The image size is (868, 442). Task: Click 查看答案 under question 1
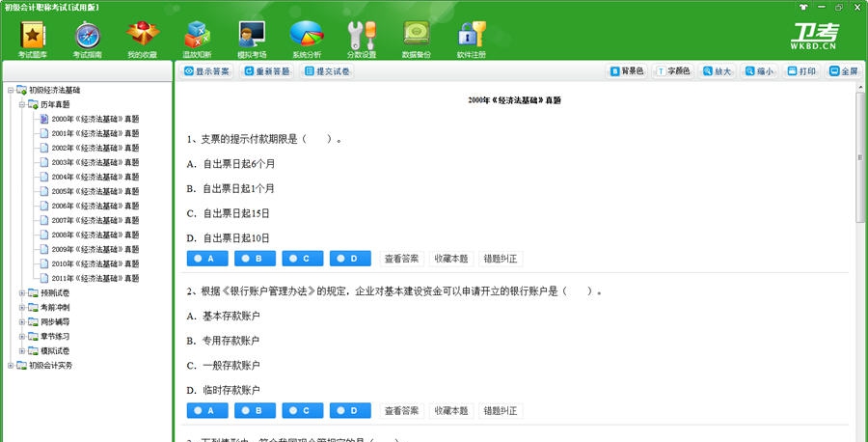point(401,259)
